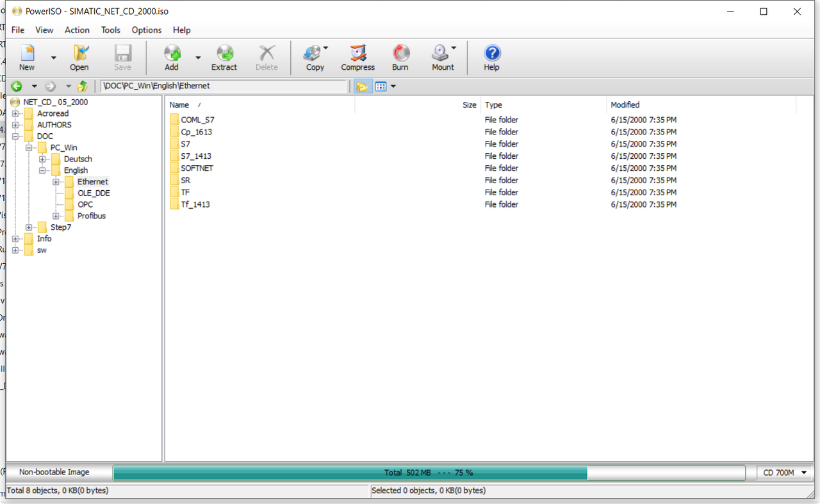The height and width of the screenshot is (504, 820).
Task: Open the view mode dropdown arrow
Action: tap(393, 86)
